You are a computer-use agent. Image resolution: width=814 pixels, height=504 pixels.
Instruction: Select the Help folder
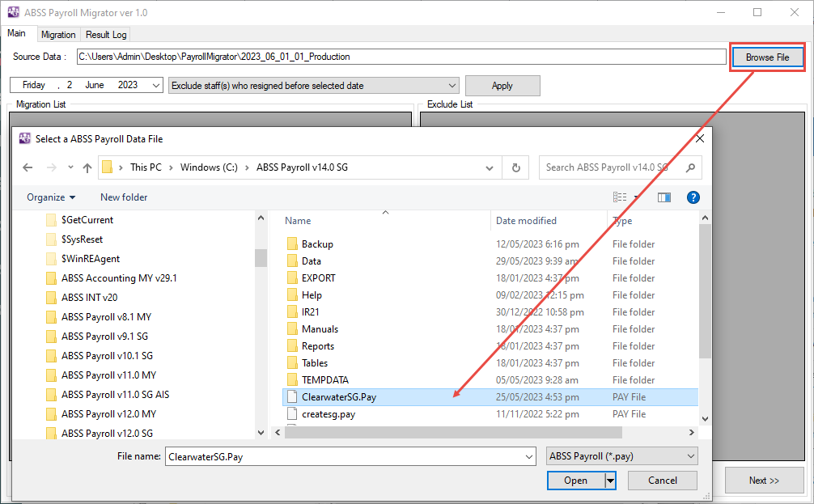pos(312,295)
